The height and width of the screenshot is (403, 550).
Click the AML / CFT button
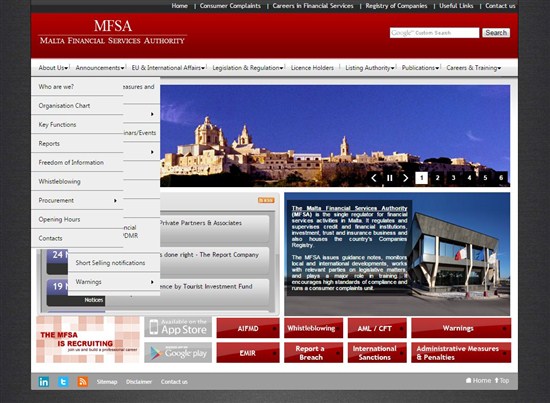click(377, 328)
